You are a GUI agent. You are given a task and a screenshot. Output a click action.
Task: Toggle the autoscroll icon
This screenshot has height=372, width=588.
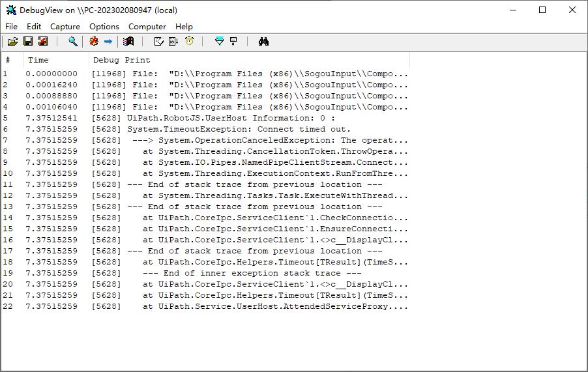point(173,42)
